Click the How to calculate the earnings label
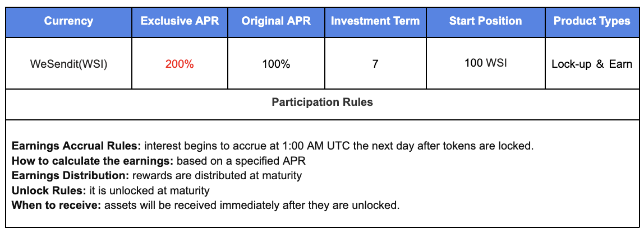Screen dimensions: 644x233 (93, 161)
